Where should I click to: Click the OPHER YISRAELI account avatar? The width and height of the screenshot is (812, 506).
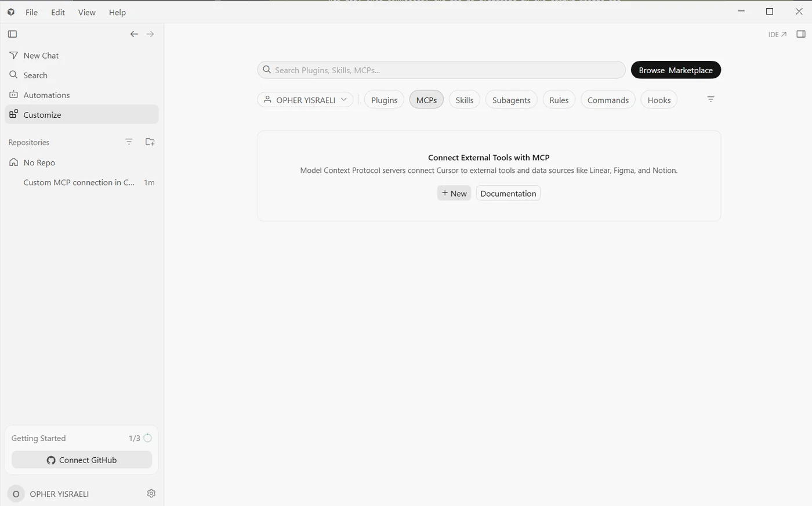tap(16, 494)
